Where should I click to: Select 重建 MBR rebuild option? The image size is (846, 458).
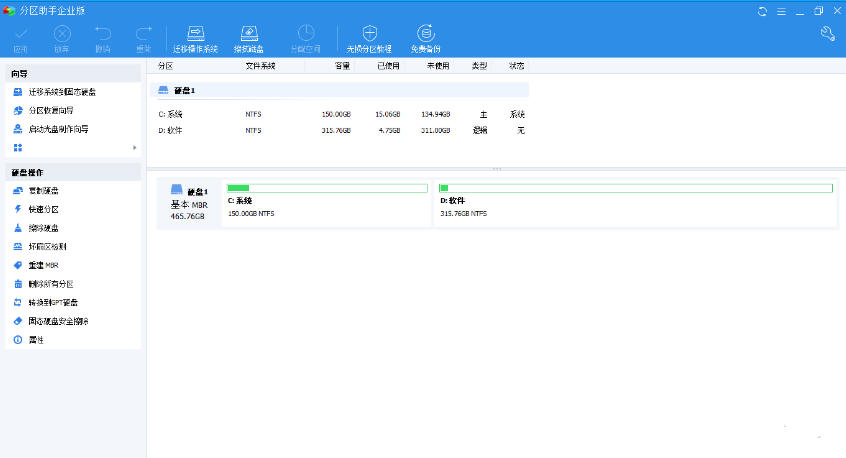(43, 265)
